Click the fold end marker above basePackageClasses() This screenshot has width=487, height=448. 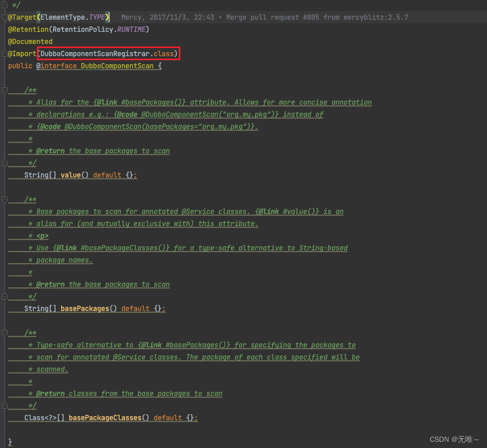click(5, 406)
